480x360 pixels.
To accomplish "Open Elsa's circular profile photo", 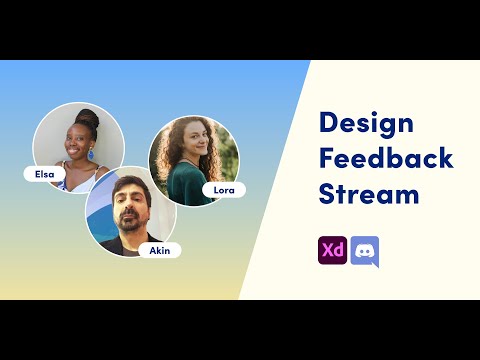I will [79, 148].
